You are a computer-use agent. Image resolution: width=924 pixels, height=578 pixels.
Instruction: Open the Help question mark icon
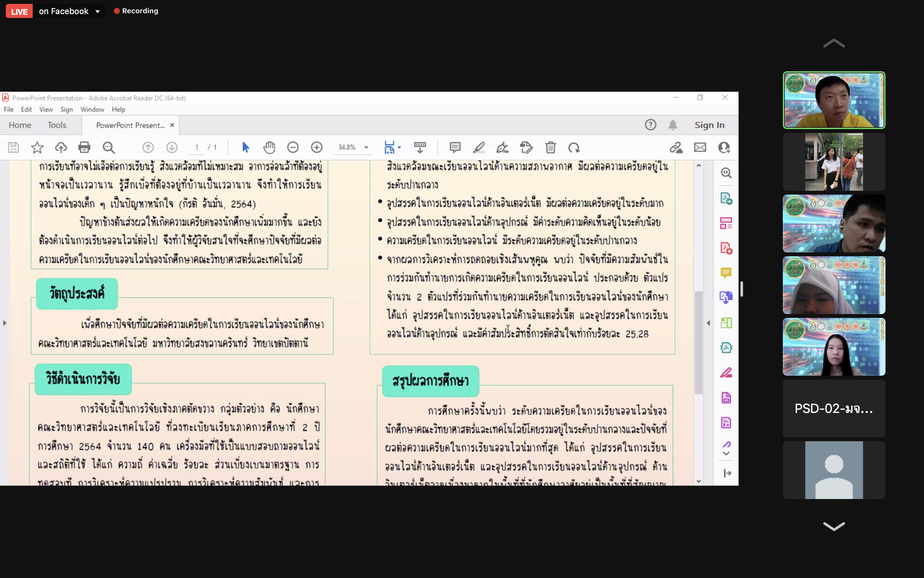(x=651, y=125)
